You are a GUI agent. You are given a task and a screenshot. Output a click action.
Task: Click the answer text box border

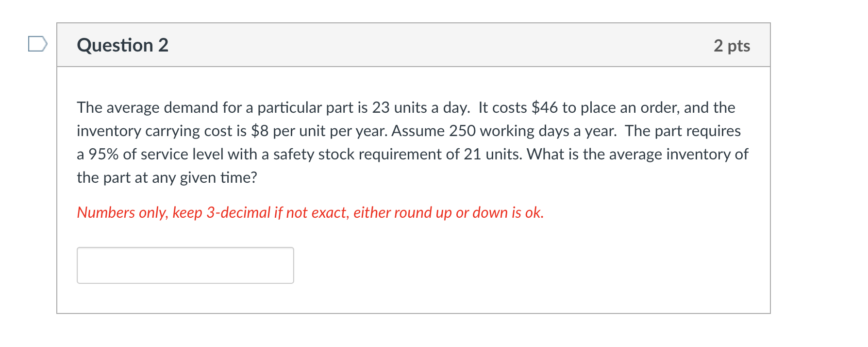[184, 248]
